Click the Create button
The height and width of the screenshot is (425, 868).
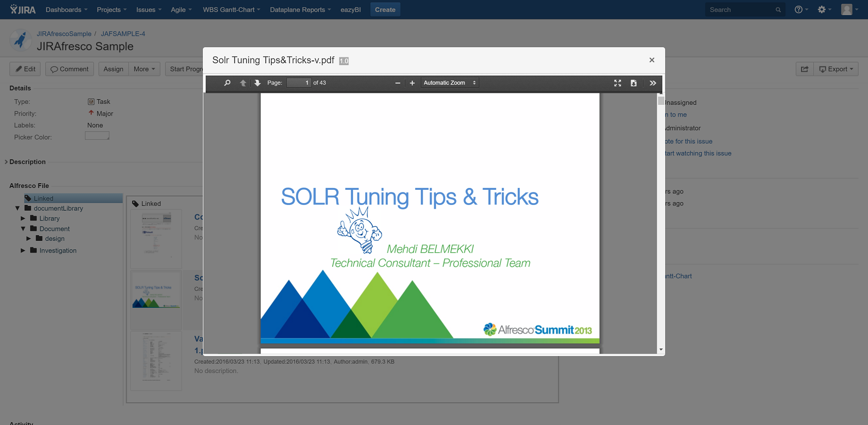point(385,9)
